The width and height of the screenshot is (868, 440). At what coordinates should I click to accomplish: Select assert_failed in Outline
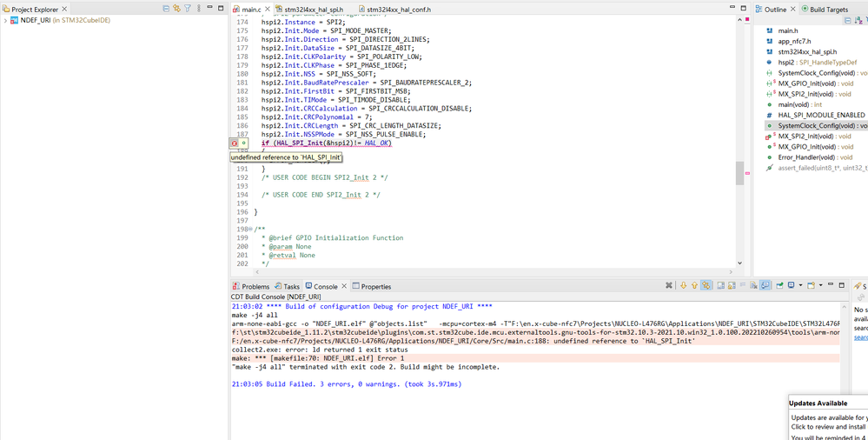click(x=821, y=167)
